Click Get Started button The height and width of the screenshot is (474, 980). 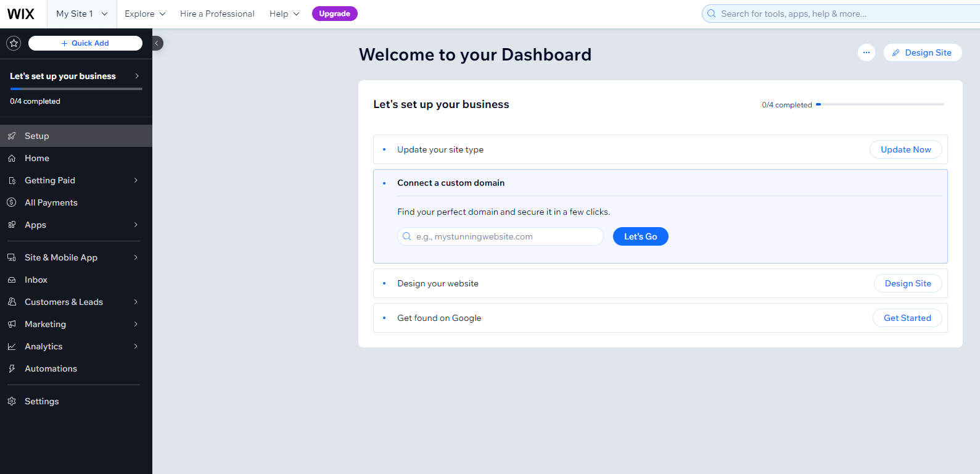[907, 318]
